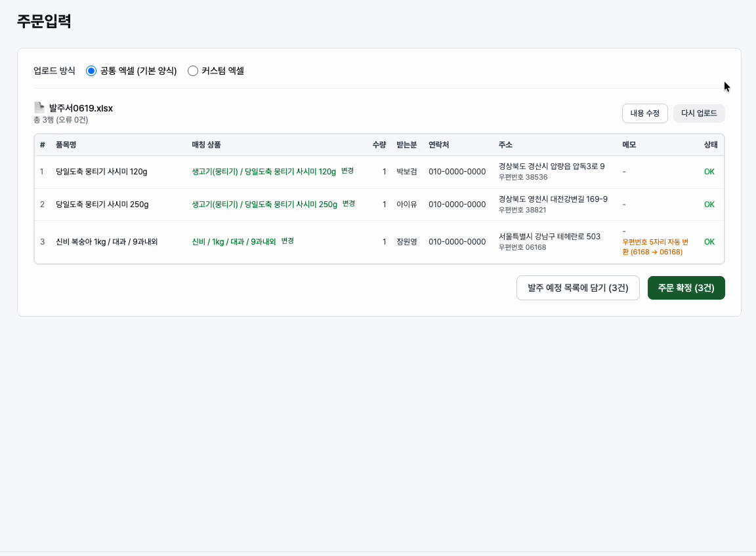The height and width of the screenshot is (556, 756).
Task: Click the file icon next to 발주서0619.xlsx
Action: (x=39, y=108)
